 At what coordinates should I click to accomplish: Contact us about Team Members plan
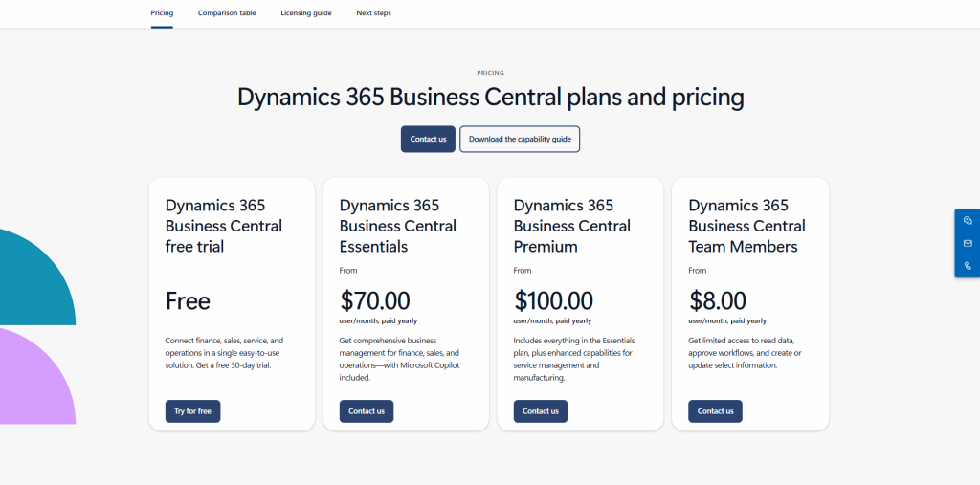pos(715,411)
